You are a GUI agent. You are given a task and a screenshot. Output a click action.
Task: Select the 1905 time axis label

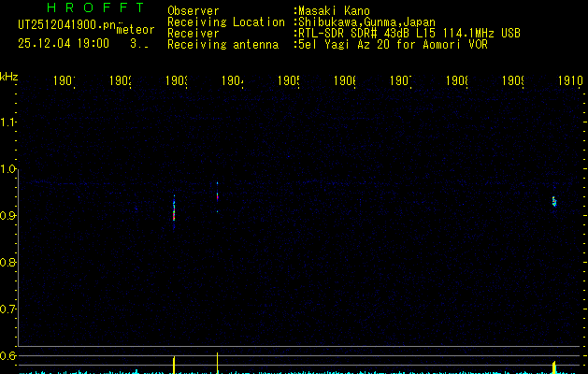tap(288, 81)
